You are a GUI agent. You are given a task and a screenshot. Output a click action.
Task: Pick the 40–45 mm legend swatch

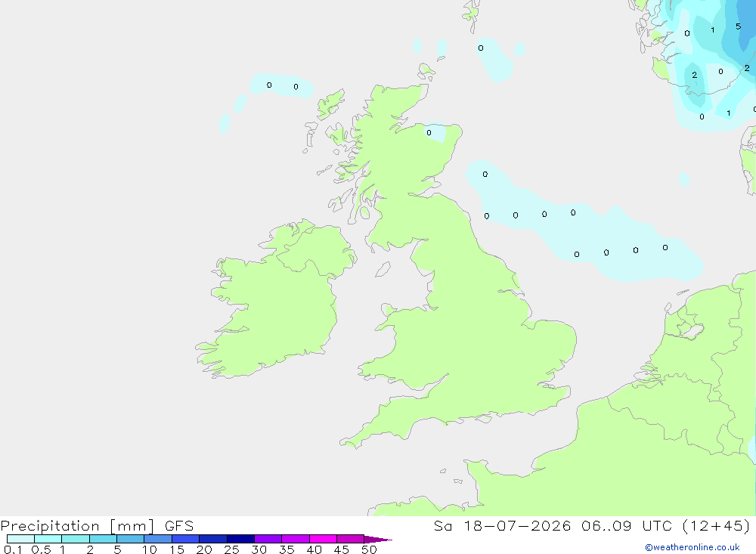[x=323, y=539]
